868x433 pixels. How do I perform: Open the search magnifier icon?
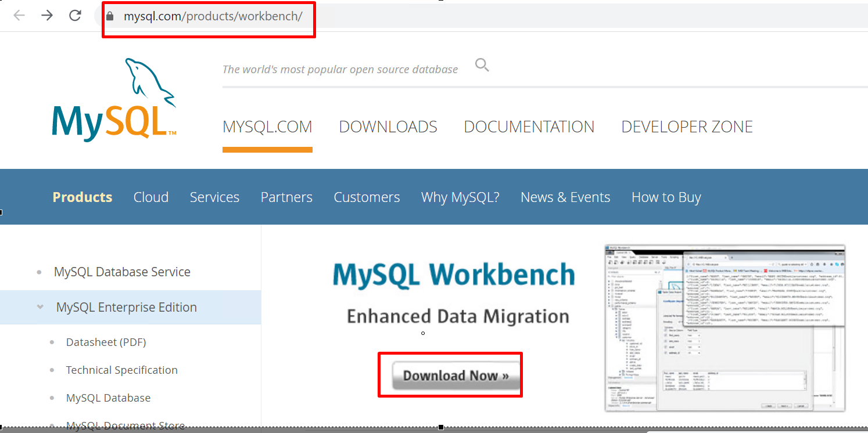tap(482, 65)
